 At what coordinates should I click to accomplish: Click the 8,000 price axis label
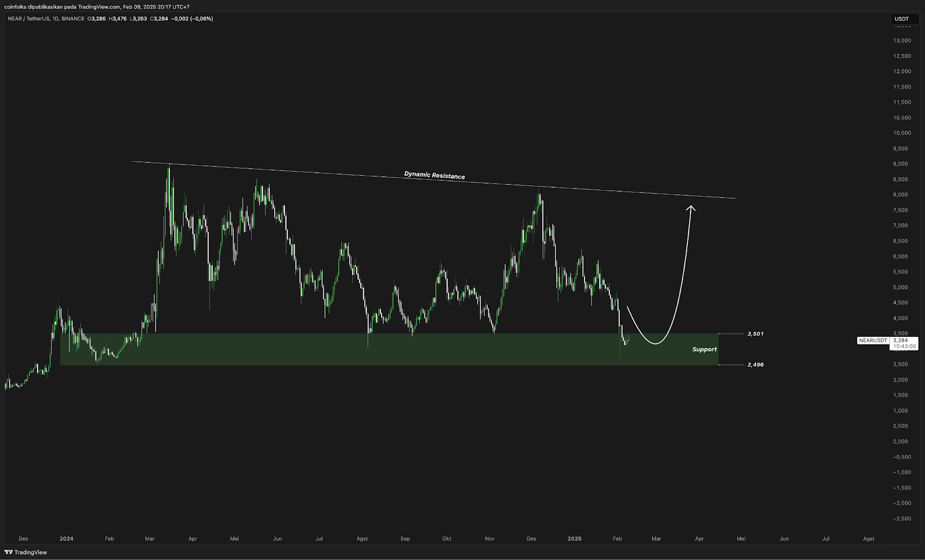tap(900, 195)
